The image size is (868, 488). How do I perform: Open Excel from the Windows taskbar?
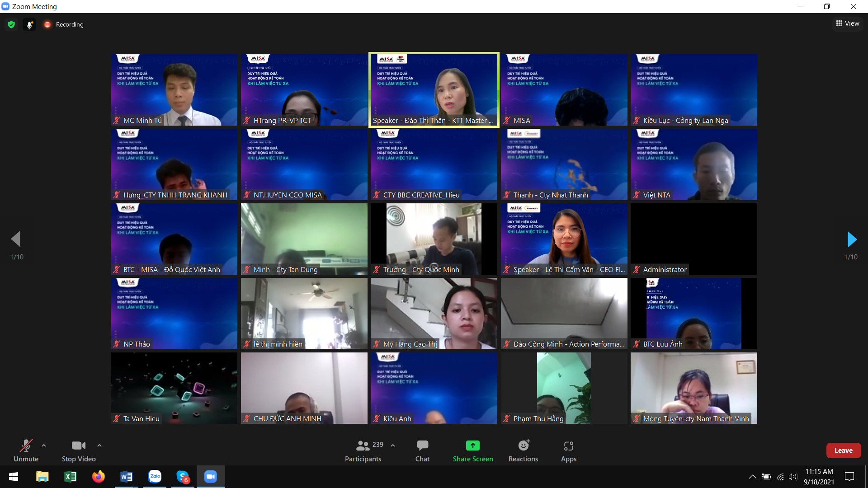(71, 476)
